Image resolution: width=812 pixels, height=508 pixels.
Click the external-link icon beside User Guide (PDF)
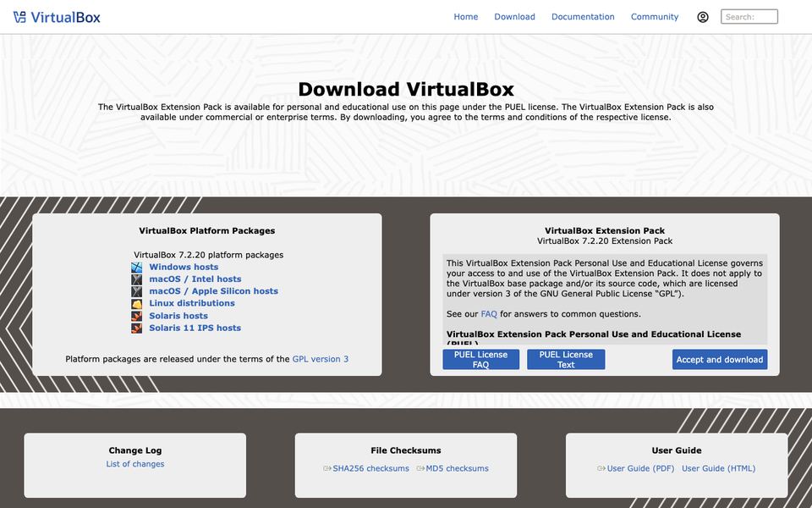(601, 468)
